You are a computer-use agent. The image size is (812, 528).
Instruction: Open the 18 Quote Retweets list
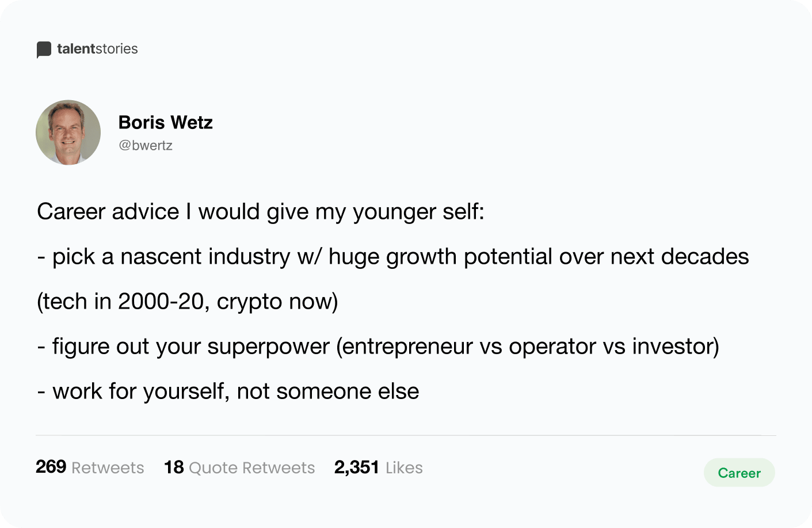pos(239,467)
